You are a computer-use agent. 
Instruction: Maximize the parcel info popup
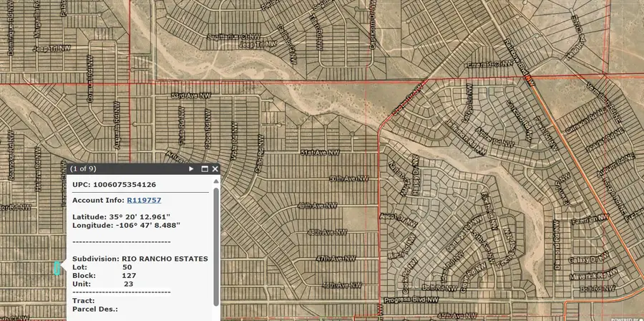(x=205, y=169)
